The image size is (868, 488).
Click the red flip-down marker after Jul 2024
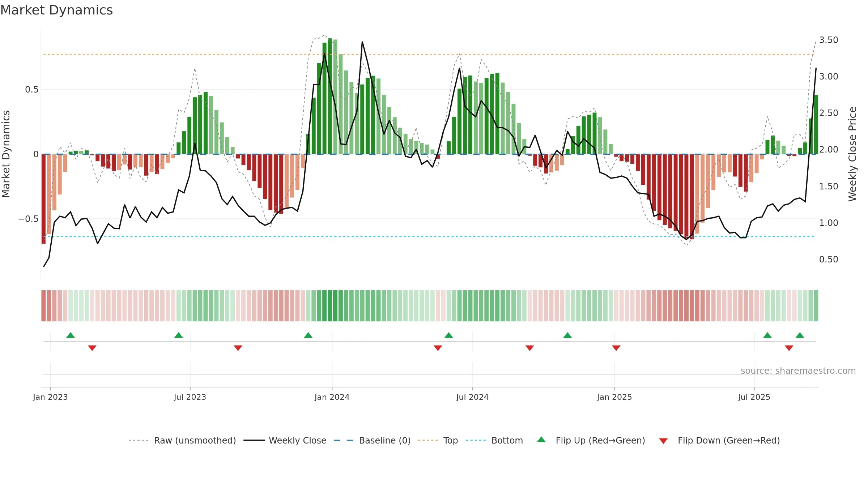click(530, 348)
